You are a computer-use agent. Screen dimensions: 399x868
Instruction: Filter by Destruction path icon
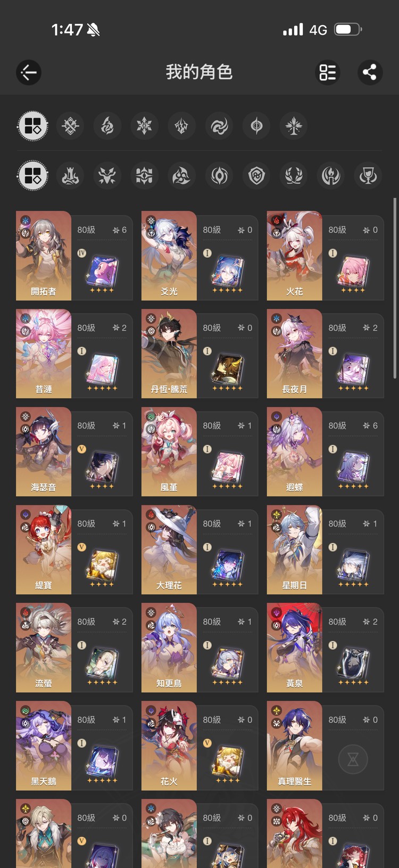(x=71, y=176)
